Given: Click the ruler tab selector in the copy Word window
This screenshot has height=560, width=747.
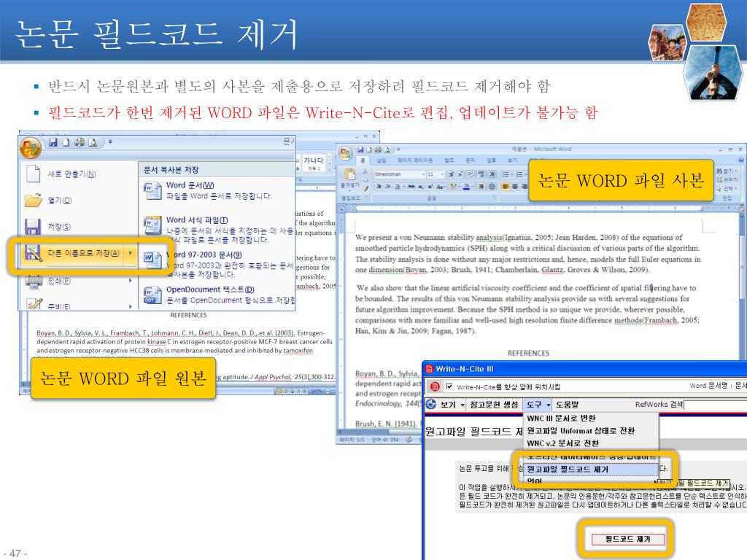Looking at the screenshot, I should click(x=341, y=208).
